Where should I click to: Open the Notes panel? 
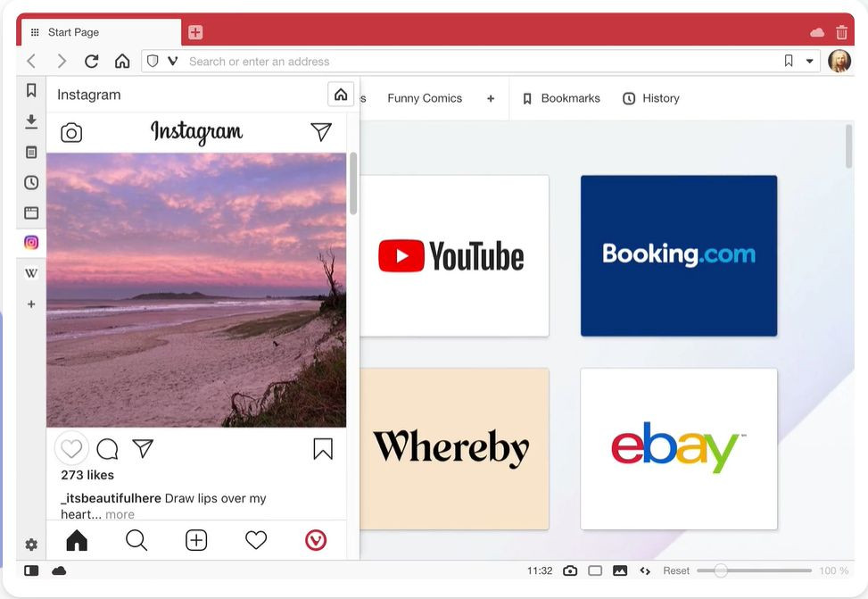click(x=31, y=152)
